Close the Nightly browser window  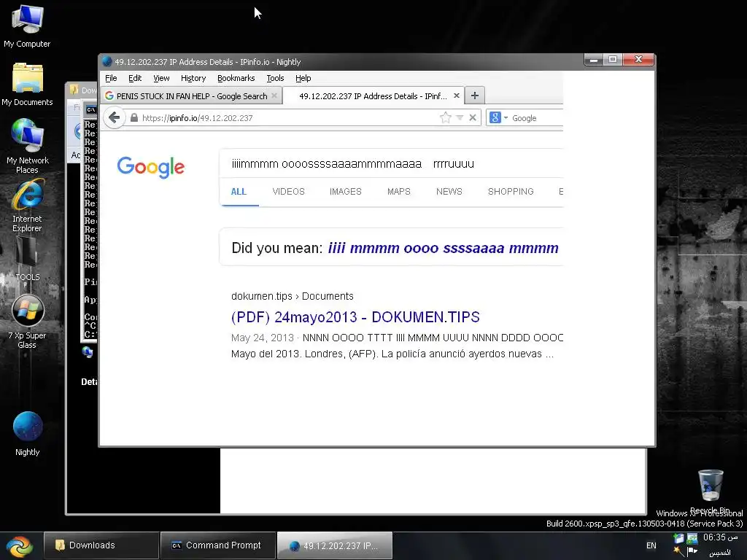coord(638,60)
